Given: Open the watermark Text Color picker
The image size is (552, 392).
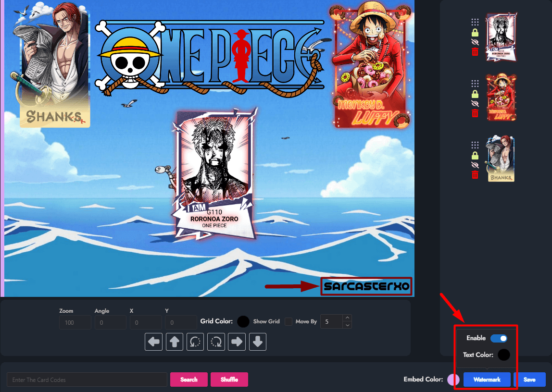Looking at the screenshot, I should click(x=503, y=355).
